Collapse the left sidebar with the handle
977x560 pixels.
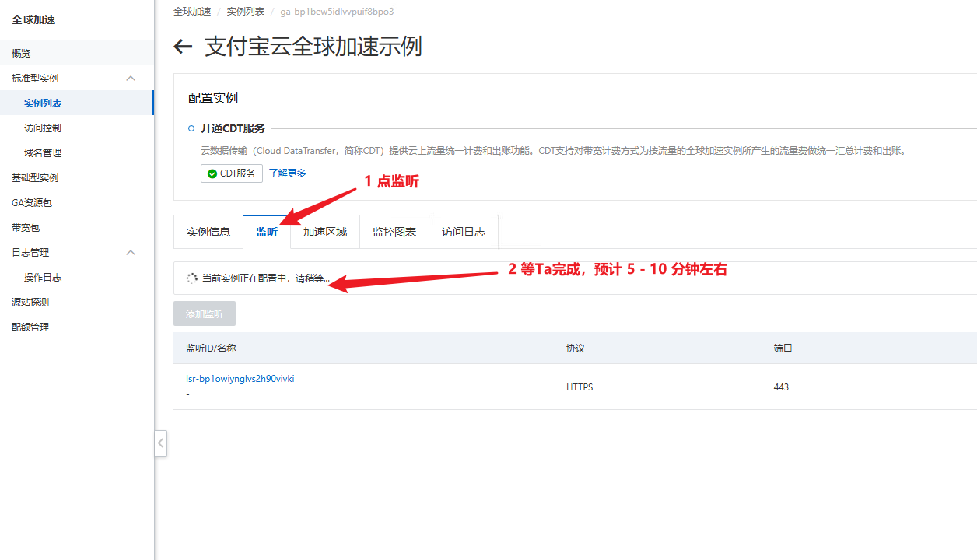[160, 443]
